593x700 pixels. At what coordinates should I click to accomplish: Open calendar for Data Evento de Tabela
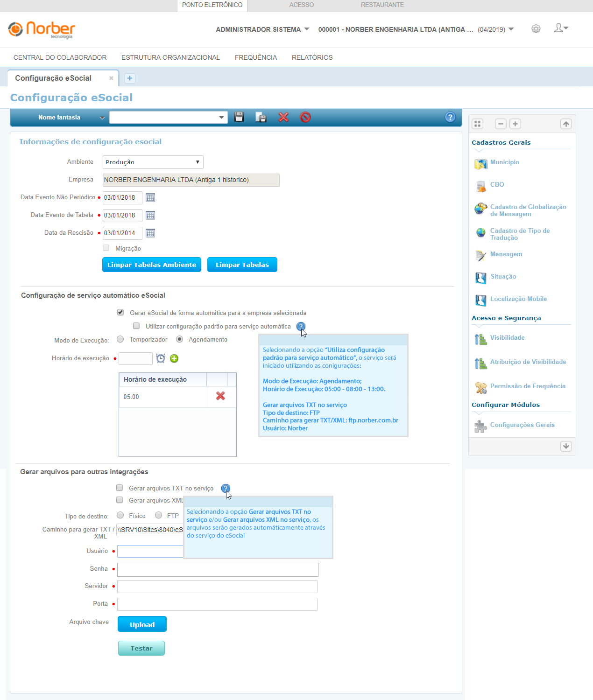[x=150, y=215]
